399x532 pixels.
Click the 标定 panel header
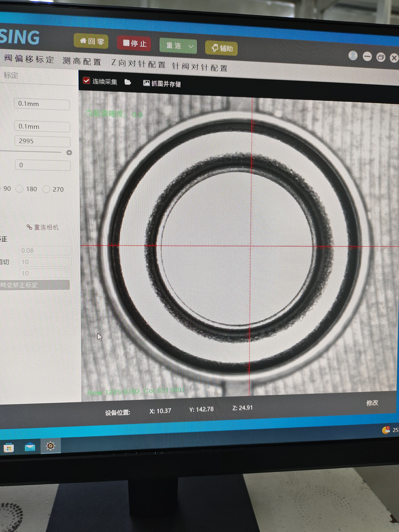coord(11,75)
